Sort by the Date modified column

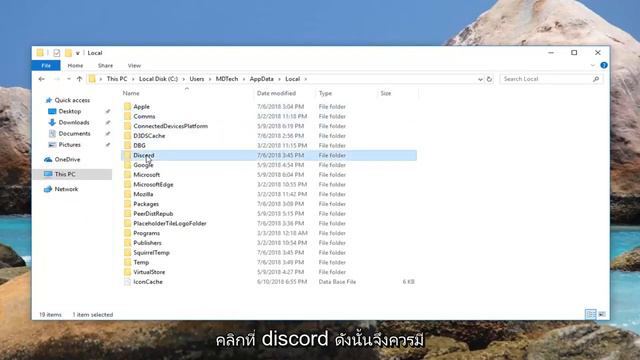pos(276,93)
